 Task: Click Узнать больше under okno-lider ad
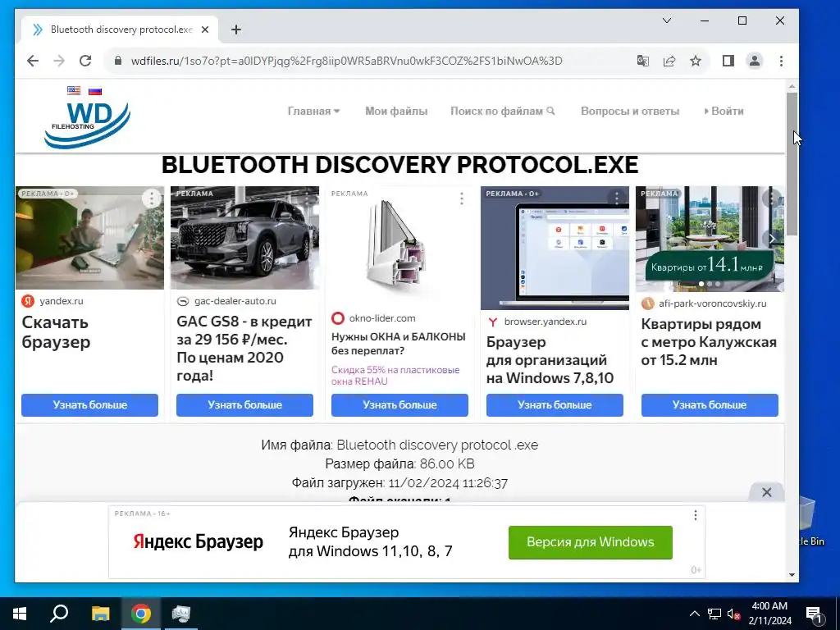tap(399, 405)
